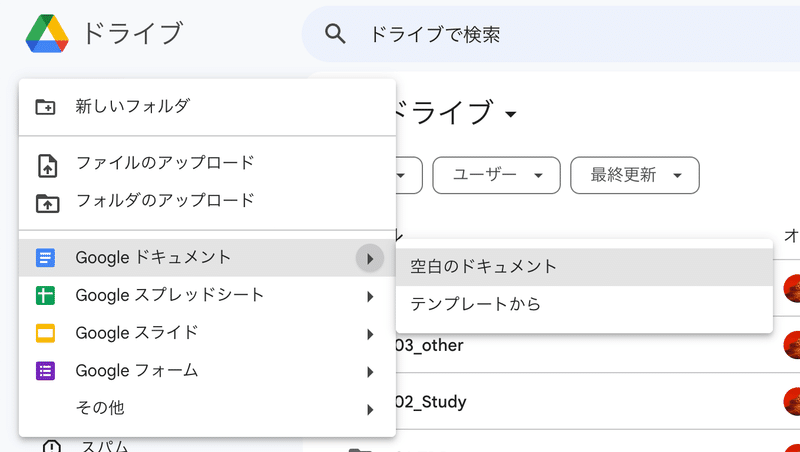Click the owner avatar on 02_Study row
The height and width of the screenshot is (452, 800).
792,401
